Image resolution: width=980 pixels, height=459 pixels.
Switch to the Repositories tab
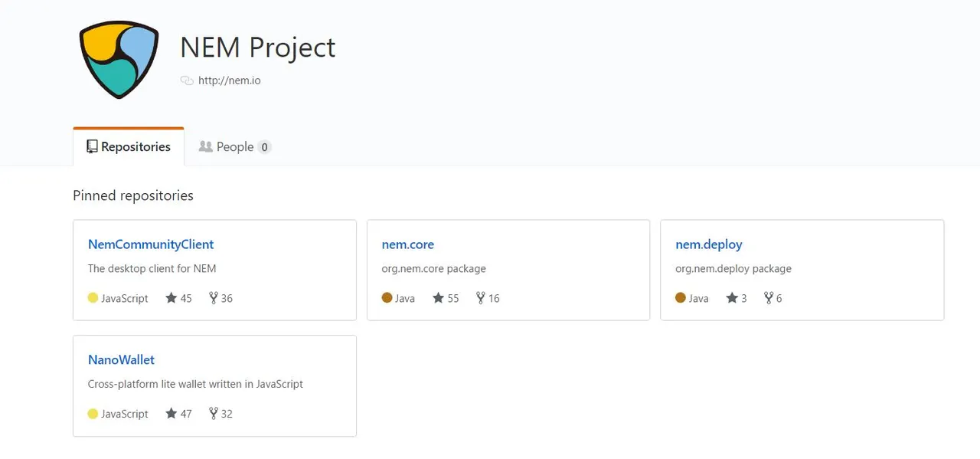[129, 147]
